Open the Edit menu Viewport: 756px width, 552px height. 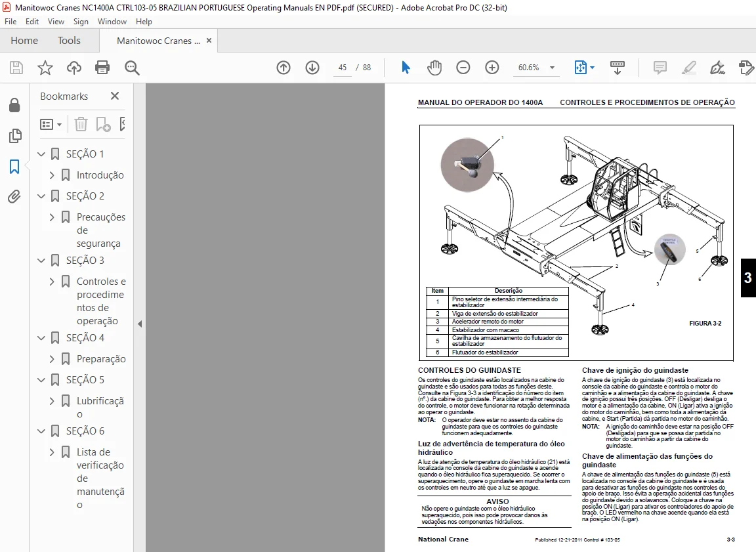pos(31,22)
